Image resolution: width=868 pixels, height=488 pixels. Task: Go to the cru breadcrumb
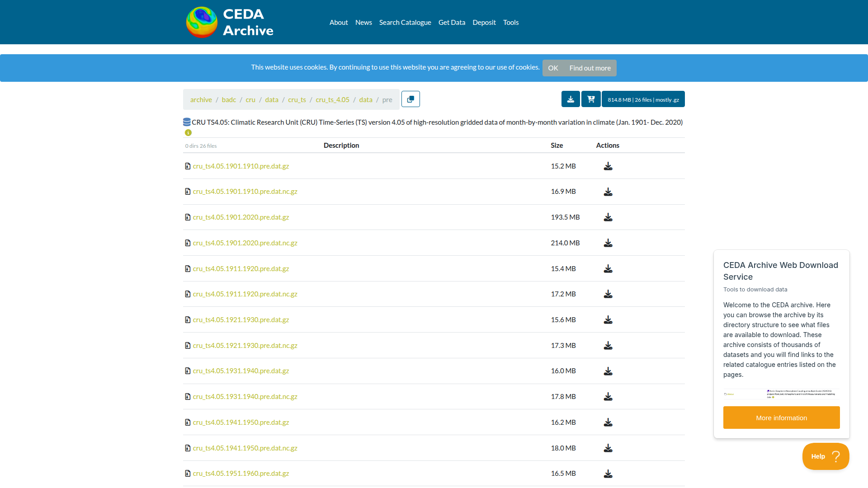pos(250,99)
